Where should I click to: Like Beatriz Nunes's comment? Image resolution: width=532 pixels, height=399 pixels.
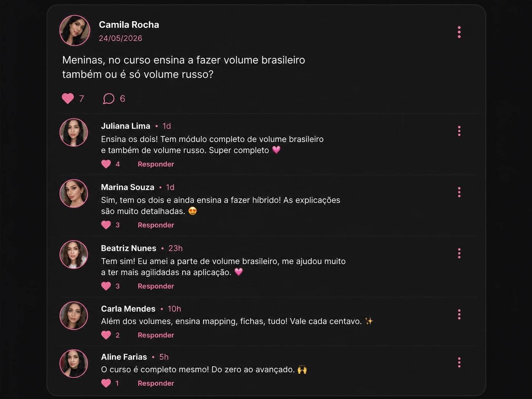pyautogui.click(x=106, y=286)
